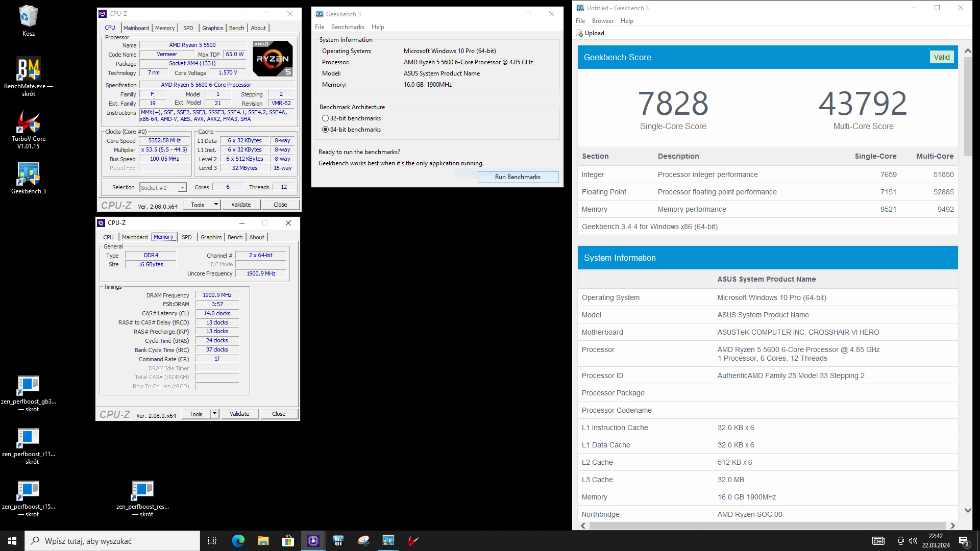980x551 pixels.
Task: Open File menu in Geekbench 3 window
Action: tap(320, 27)
